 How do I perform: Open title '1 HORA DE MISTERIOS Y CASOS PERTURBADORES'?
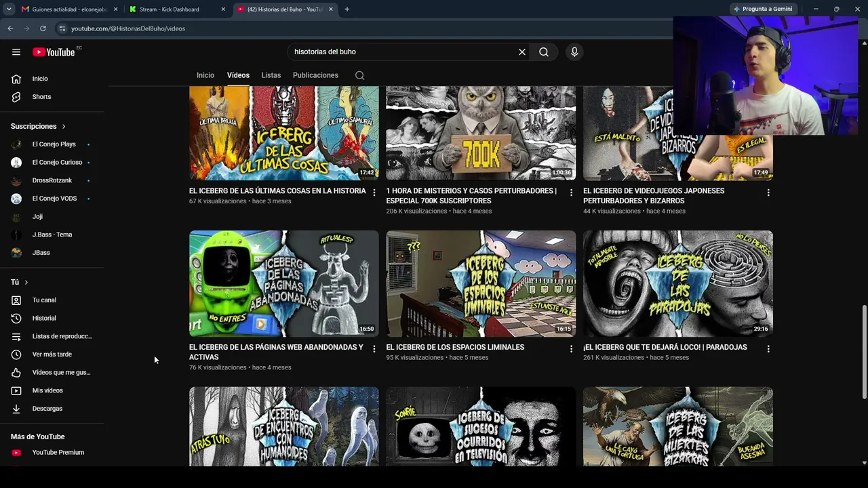pyautogui.click(x=471, y=196)
